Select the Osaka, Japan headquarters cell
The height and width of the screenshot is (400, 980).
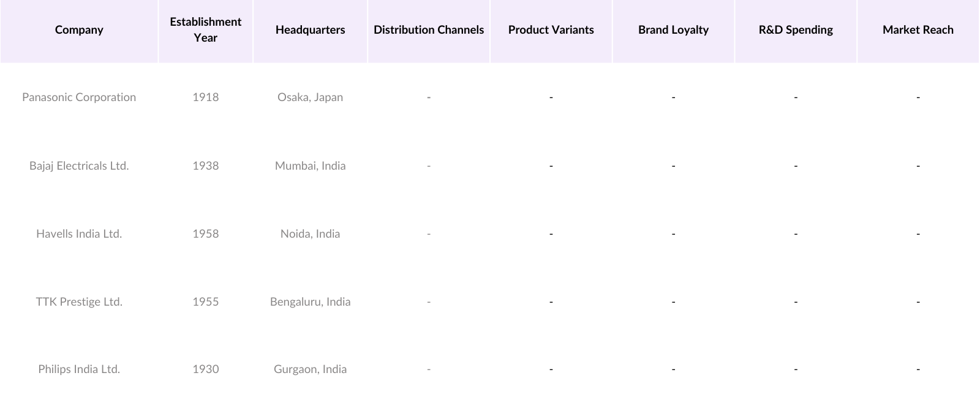point(310,97)
